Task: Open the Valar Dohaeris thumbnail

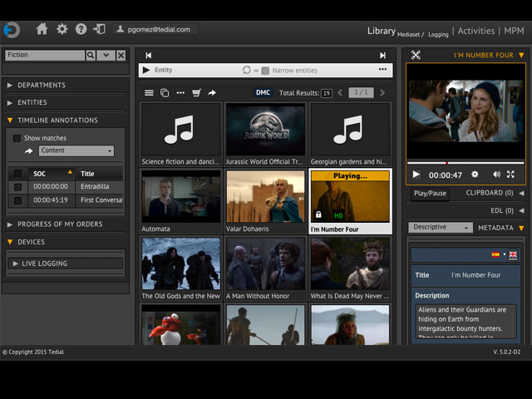Action: coord(265,196)
